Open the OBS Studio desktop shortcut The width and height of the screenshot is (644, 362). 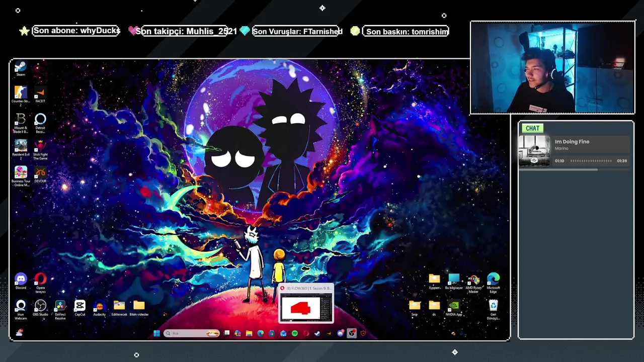coord(40,308)
